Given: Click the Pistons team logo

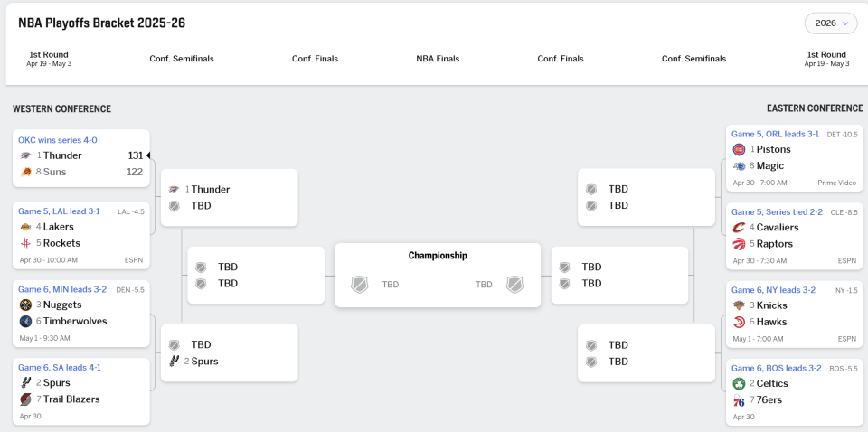Looking at the screenshot, I should click(739, 149).
